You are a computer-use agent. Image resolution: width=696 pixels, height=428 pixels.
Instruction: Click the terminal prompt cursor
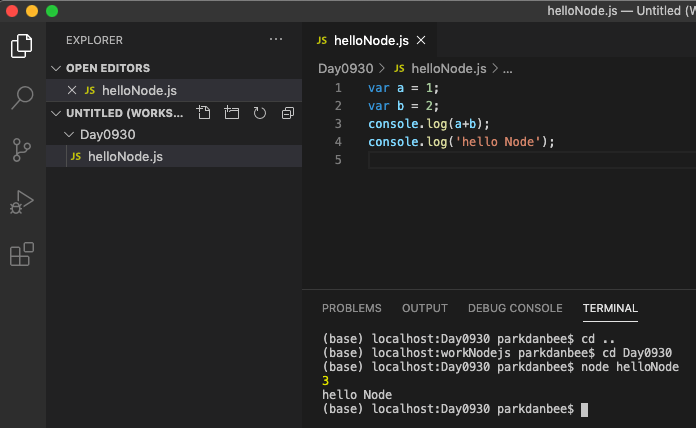[585, 409]
